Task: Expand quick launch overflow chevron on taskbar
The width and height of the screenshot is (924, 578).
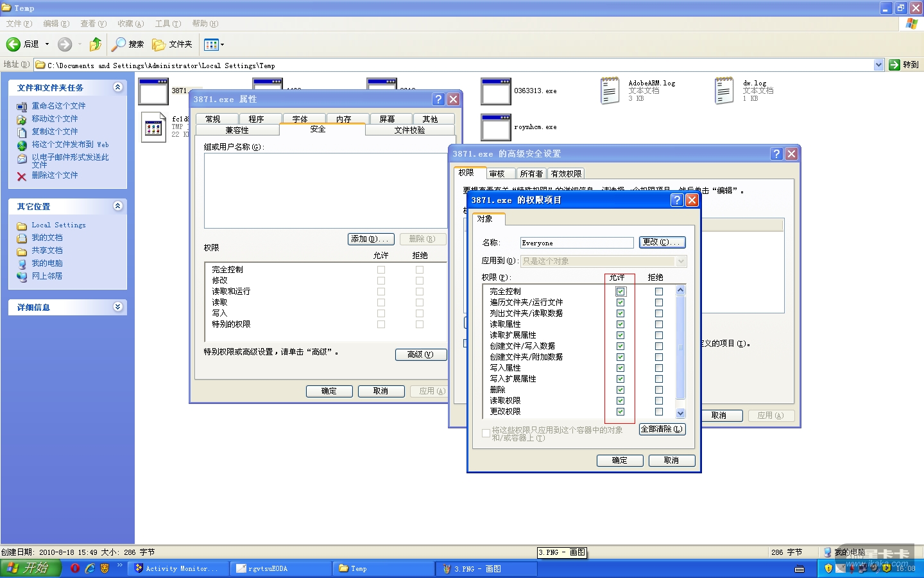Action: point(120,566)
